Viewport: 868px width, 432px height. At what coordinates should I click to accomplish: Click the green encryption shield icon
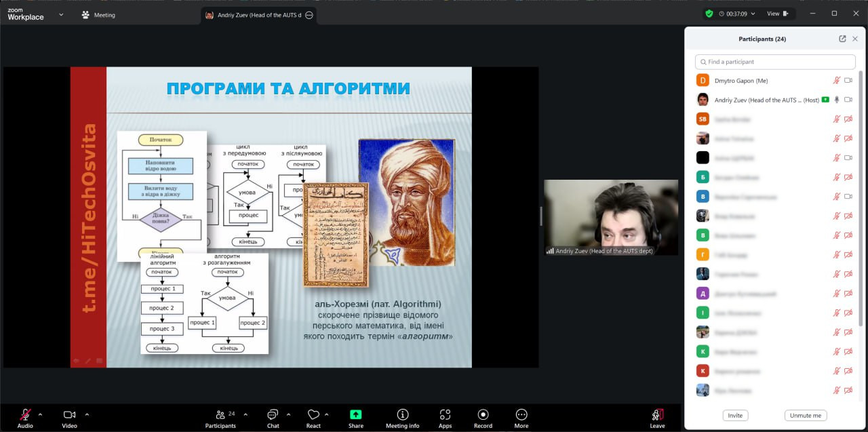pyautogui.click(x=709, y=14)
